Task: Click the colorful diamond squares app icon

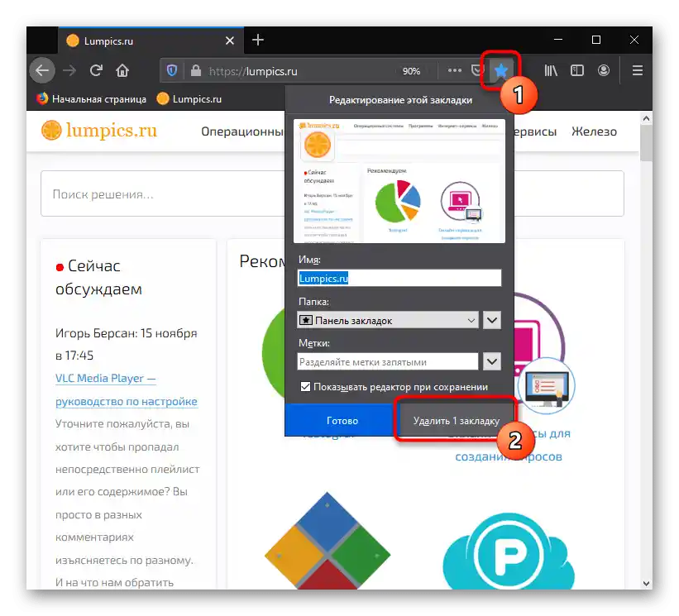Action: pos(328,540)
